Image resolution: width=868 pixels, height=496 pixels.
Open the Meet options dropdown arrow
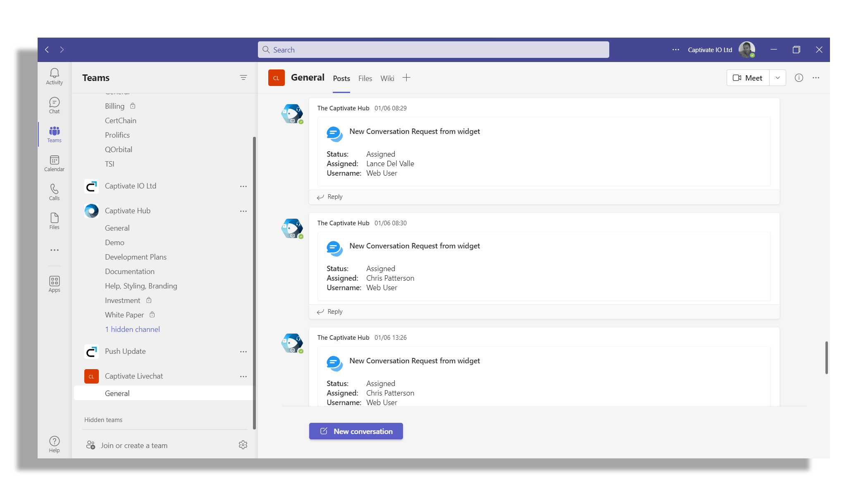pyautogui.click(x=777, y=78)
